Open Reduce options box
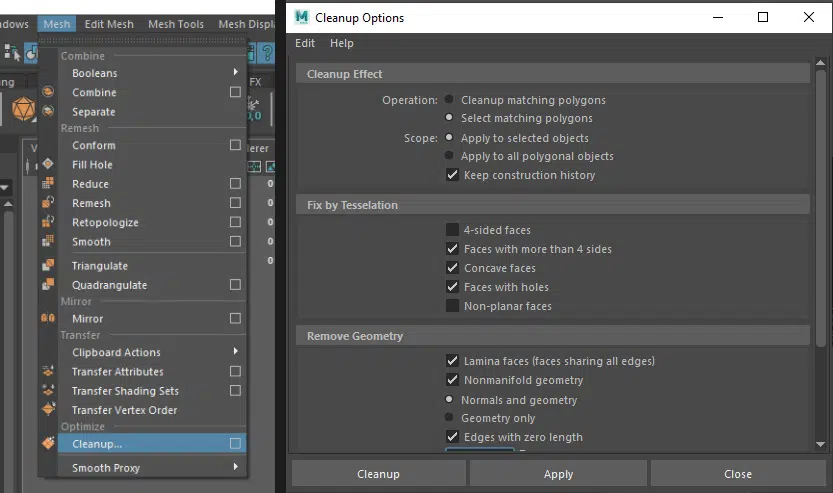The image size is (833, 493). coord(235,183)
